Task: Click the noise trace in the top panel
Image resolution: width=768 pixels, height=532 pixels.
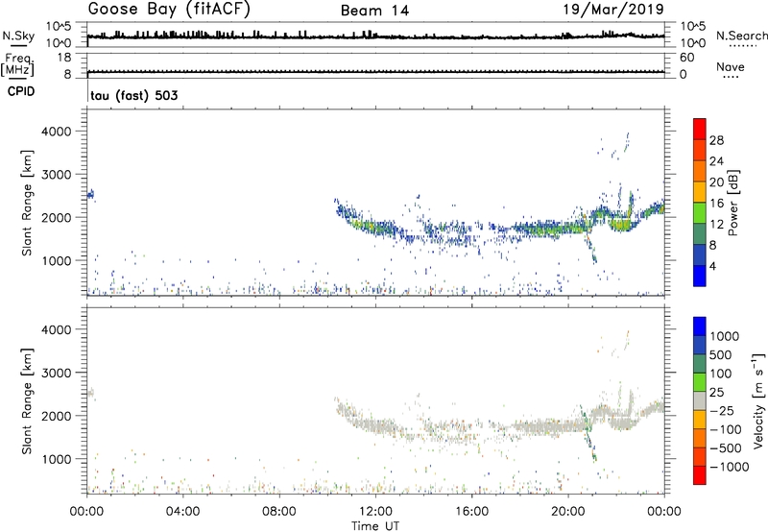Action: 375,36
